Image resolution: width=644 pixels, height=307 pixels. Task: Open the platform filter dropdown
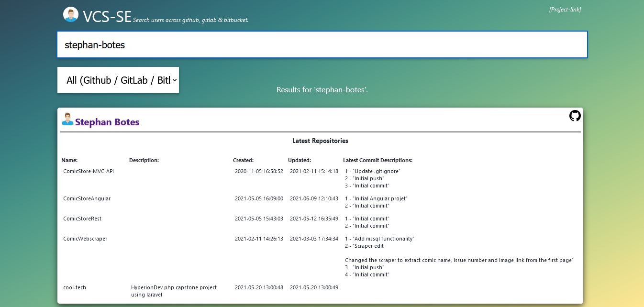point(118,80)
